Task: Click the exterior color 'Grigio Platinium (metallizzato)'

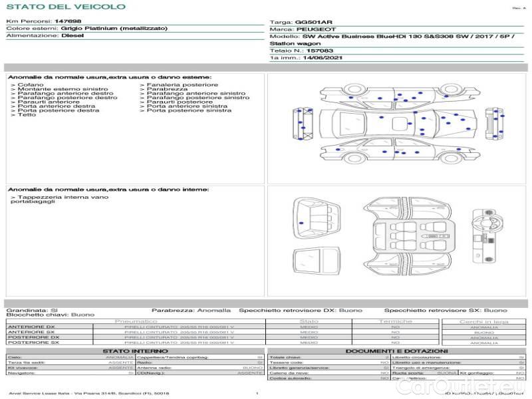Action: coord(114,28)
